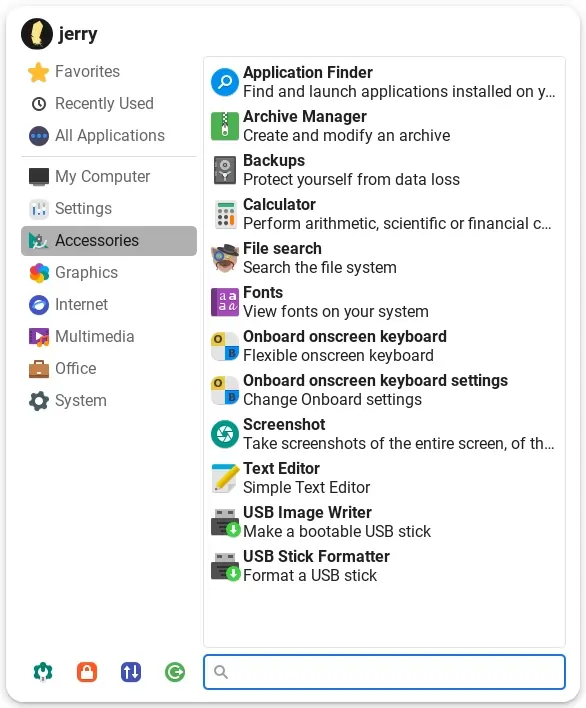
Task: Switch to the Recently Used category
Action: click(109, 104)
